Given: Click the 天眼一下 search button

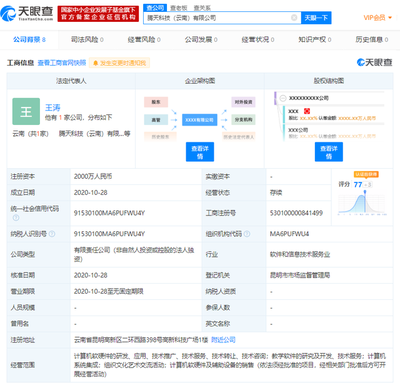Looking at the screenshot, I should [316, 18].
